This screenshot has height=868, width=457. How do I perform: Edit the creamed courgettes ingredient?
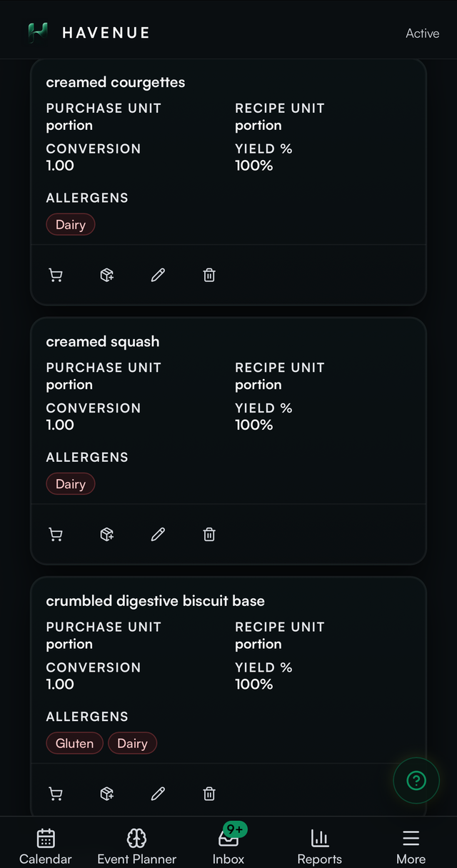point(158,275)
